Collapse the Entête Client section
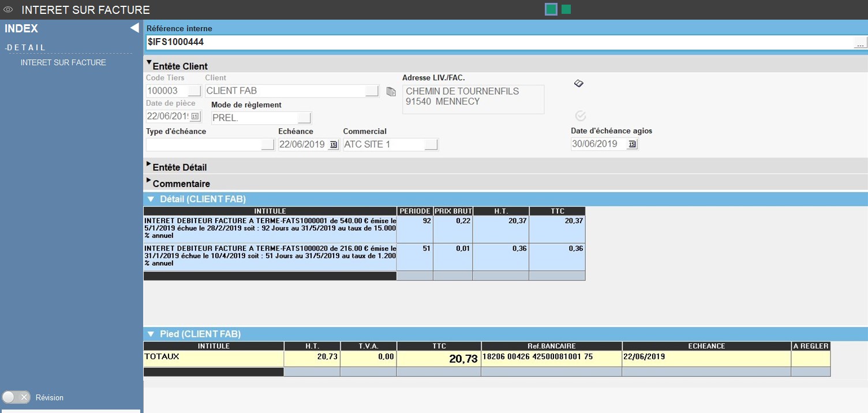This screenshot has width=868, height=413. 149,64
